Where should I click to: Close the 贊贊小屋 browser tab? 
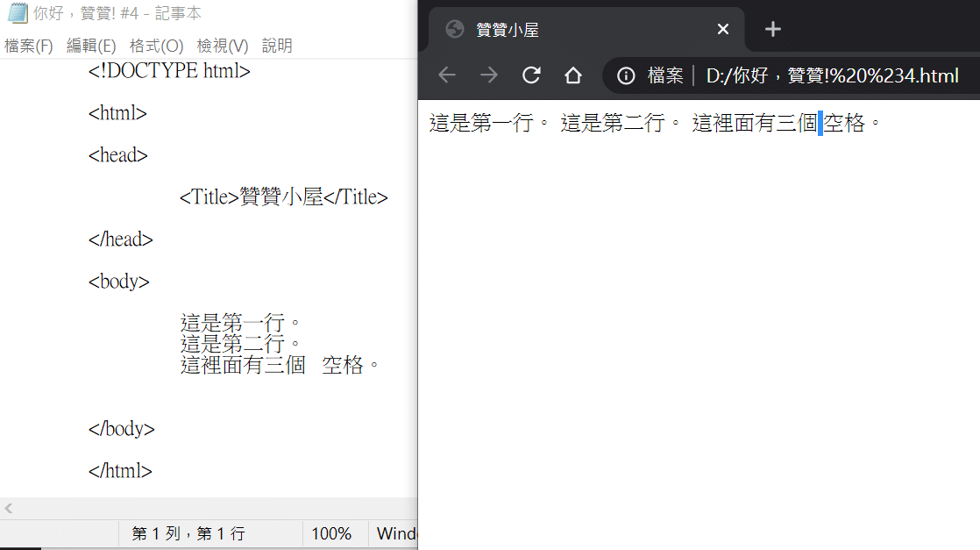(723, 30)
